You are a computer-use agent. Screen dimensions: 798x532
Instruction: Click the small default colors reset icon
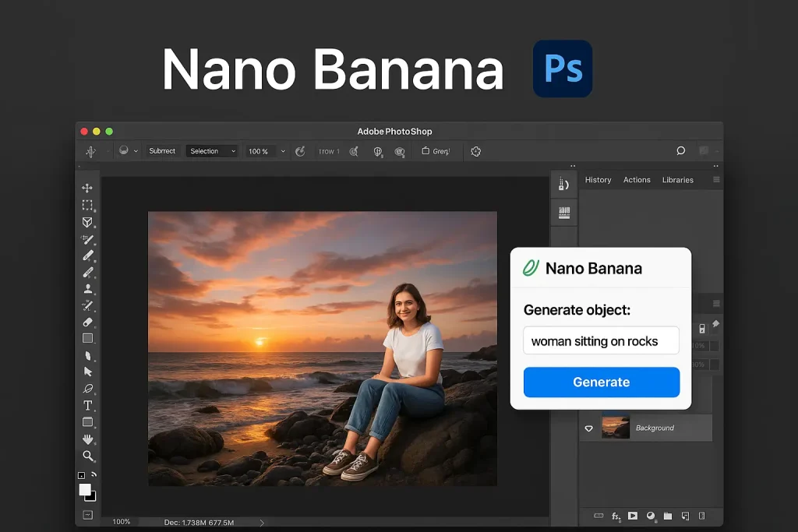[81, 475]
